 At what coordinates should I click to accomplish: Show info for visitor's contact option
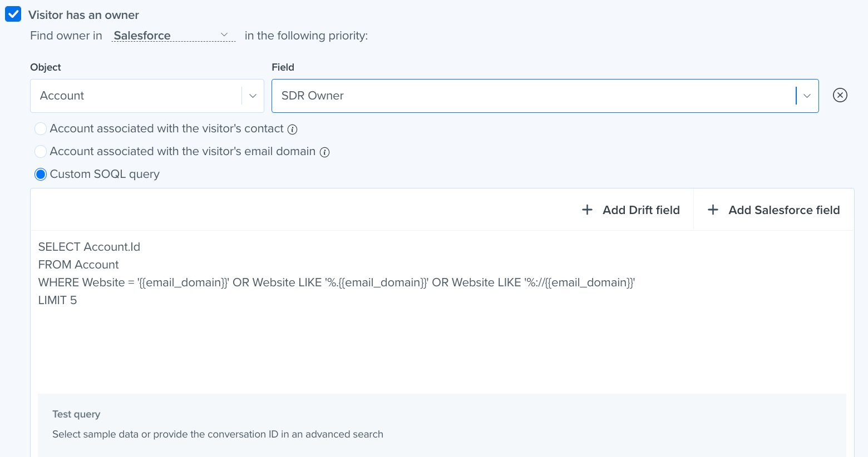[292, 130]
